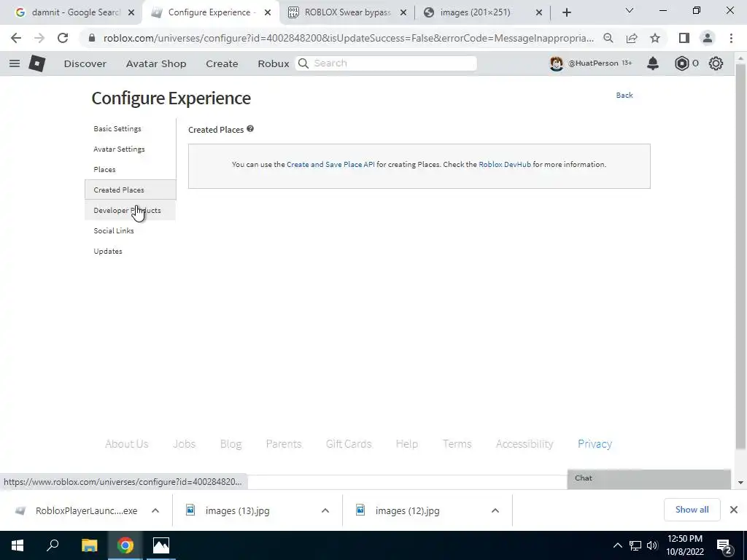The image size is (747, 560).
Task: Click the Back link
Action: point(624,96)
